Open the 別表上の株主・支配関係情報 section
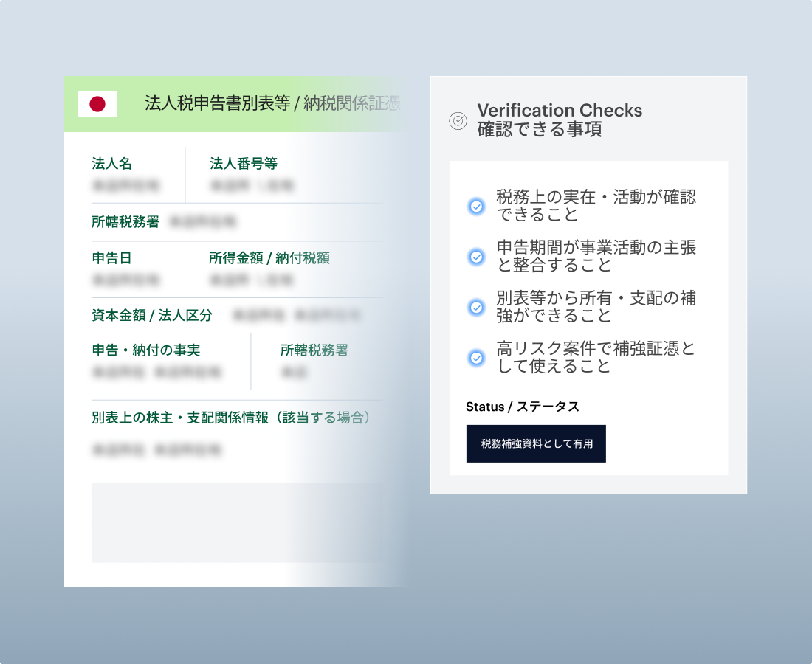812x664 pixels. click(x=230, y=418)
